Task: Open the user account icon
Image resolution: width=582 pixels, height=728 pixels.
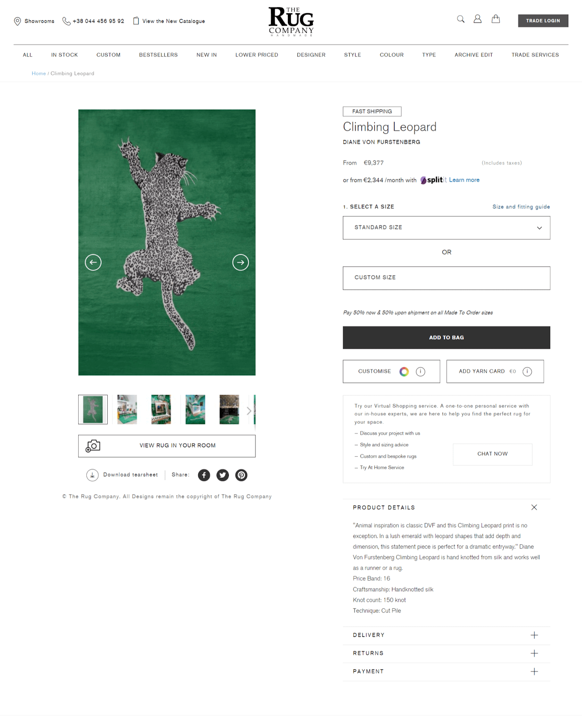Action: pos(477,19)
